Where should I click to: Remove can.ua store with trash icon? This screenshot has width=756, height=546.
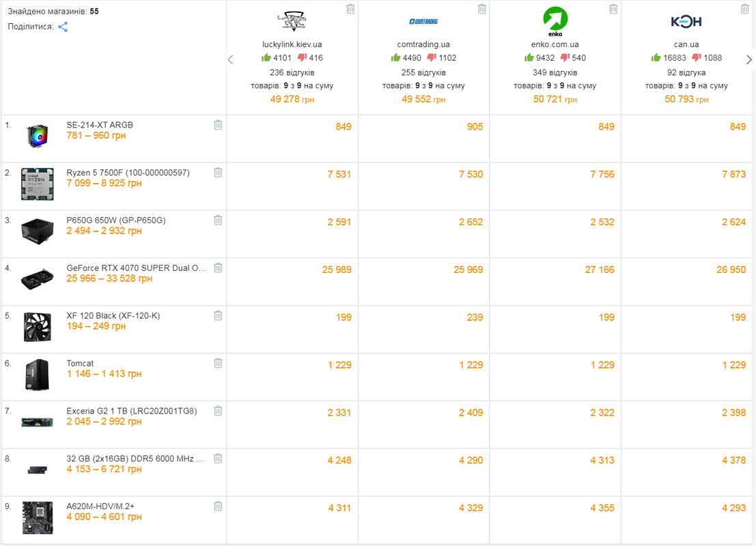tap(744, 9)
